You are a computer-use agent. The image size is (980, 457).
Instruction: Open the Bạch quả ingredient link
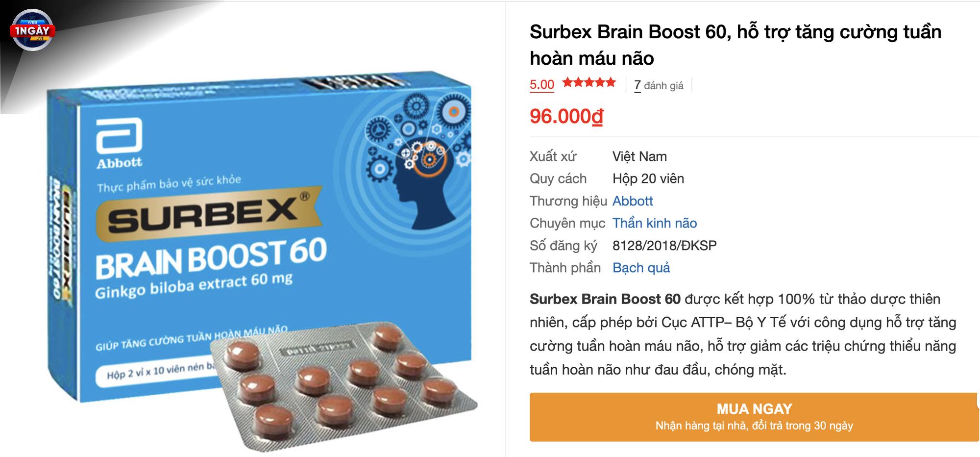pos(641,268)
